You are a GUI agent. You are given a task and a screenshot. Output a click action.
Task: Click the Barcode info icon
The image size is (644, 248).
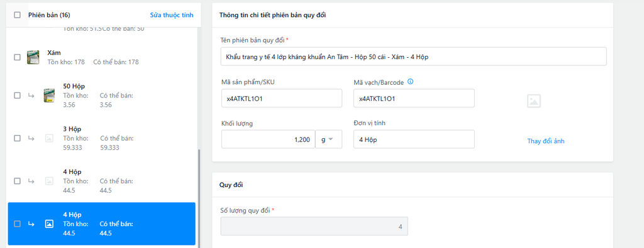[410, 82]
